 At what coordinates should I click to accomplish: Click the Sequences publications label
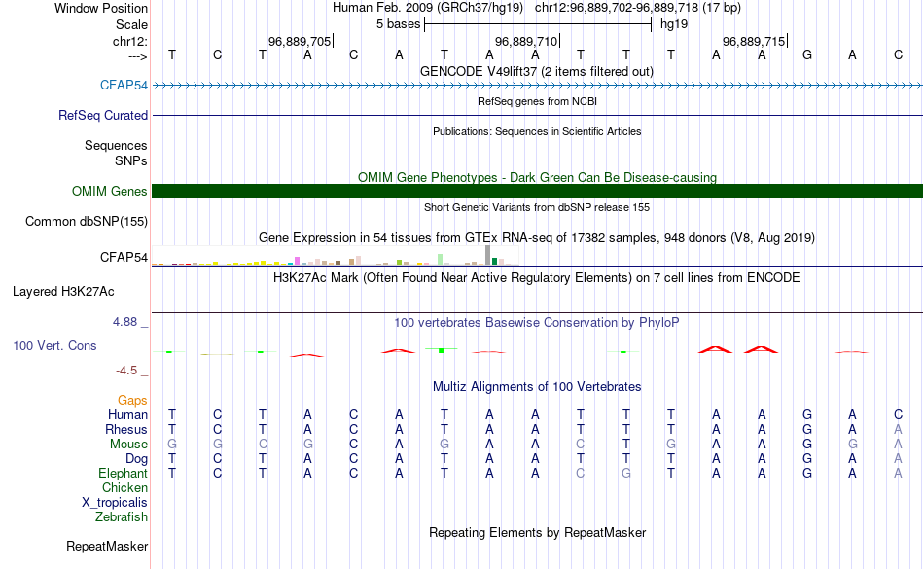coord(116,145)
